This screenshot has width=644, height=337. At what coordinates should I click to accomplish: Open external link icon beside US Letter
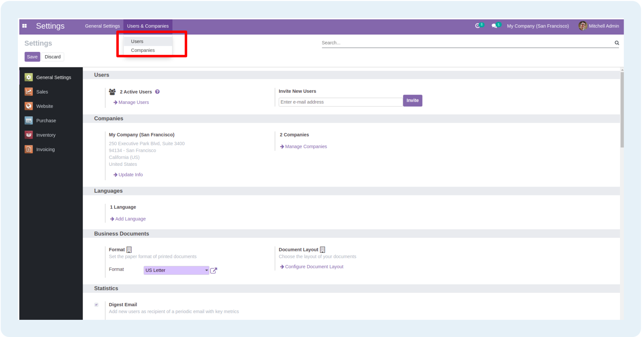[x=214, y=270]
